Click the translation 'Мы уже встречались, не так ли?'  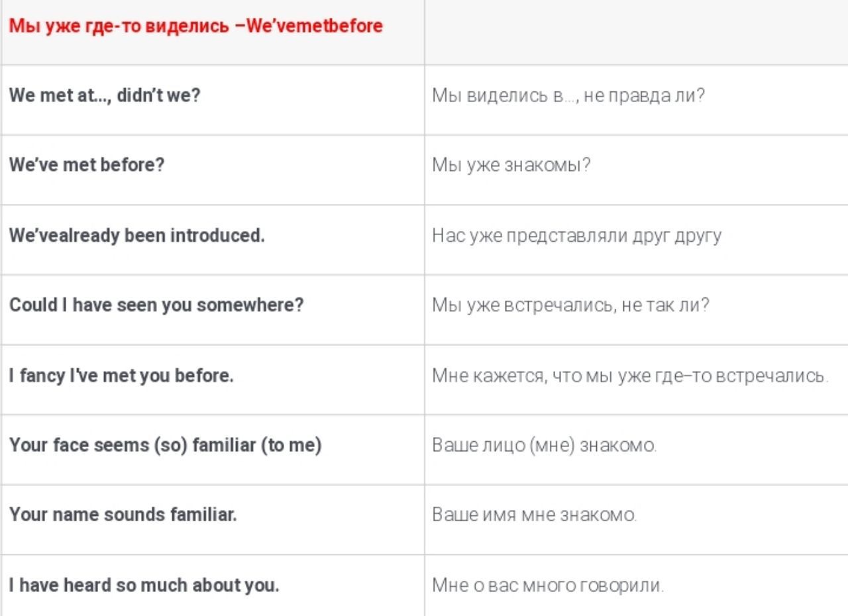(x=570, y=307)
